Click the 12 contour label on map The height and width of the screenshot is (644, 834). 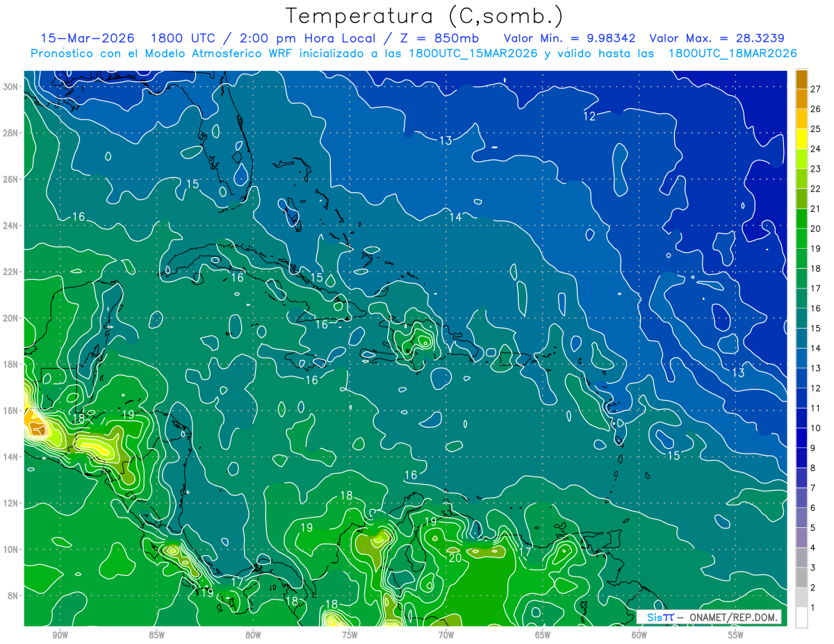589,116
